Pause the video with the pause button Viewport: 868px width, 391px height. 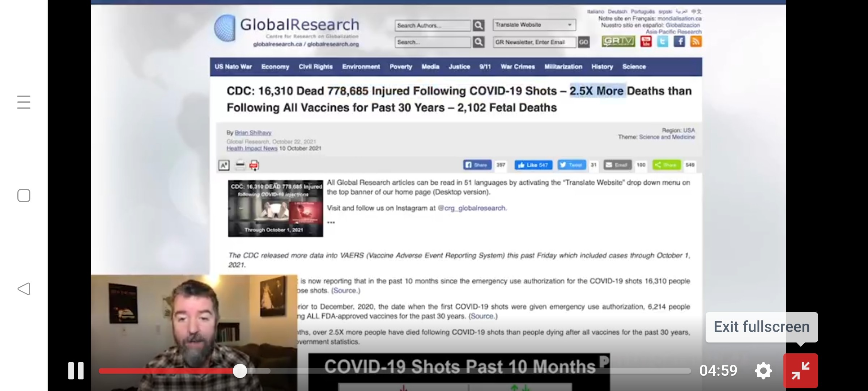click(76, 371)
